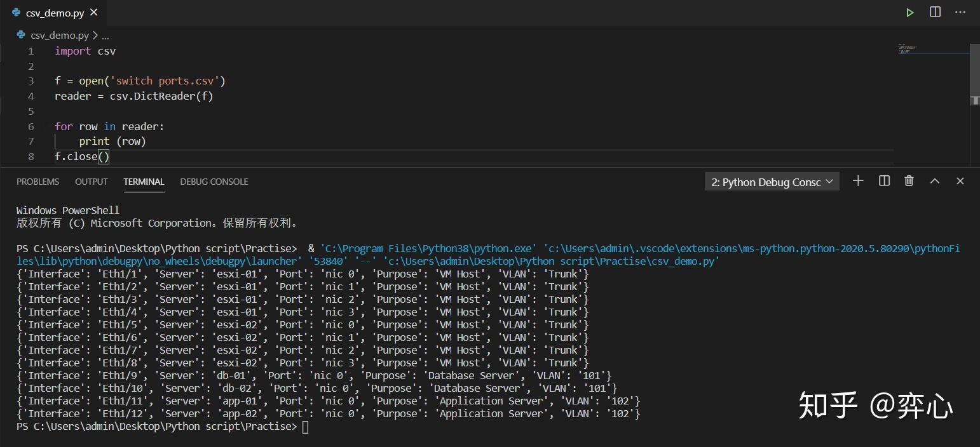The width and height of the screenshot is (980, 447).
Task: Click csv_demo.py in the breadcrumb path
Action: (x=59, y=36)
